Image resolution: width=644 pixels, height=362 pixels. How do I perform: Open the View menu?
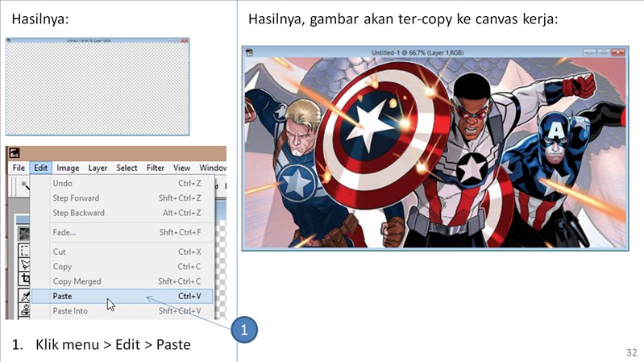[x=181, y=168]
